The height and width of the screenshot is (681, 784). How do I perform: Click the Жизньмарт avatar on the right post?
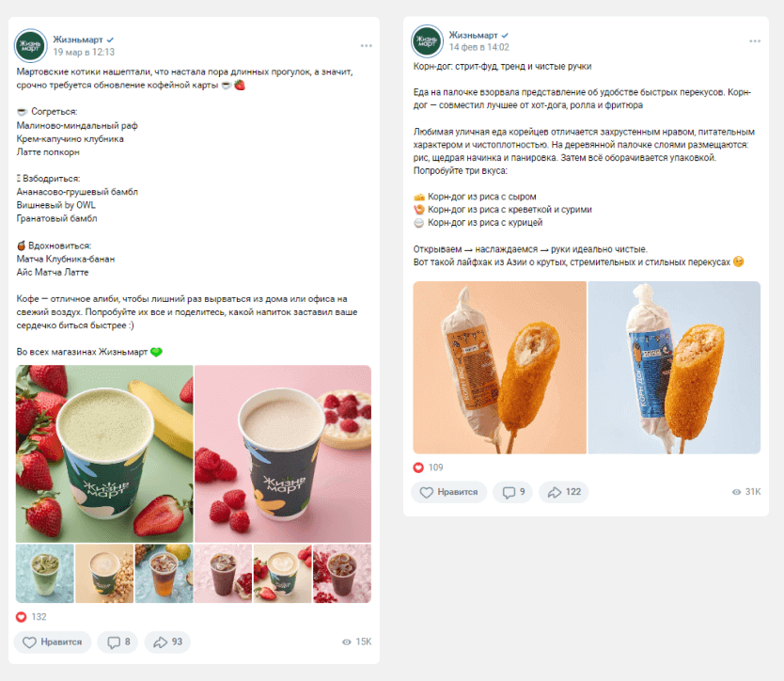pos(427,41)
